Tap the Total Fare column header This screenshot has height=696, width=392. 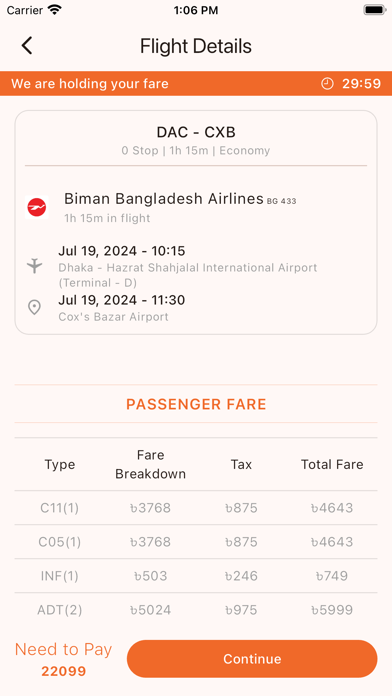pos(332,464)
